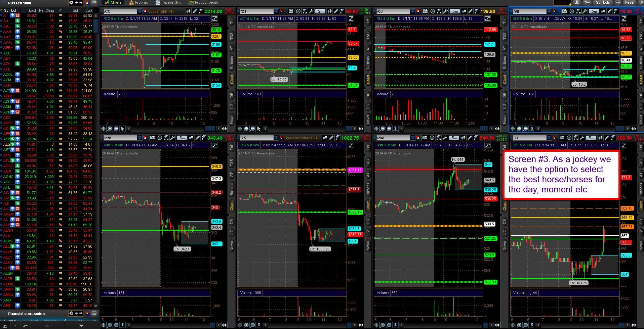
Task: Switch to the Flexible Grid tab
Action: 168,2
